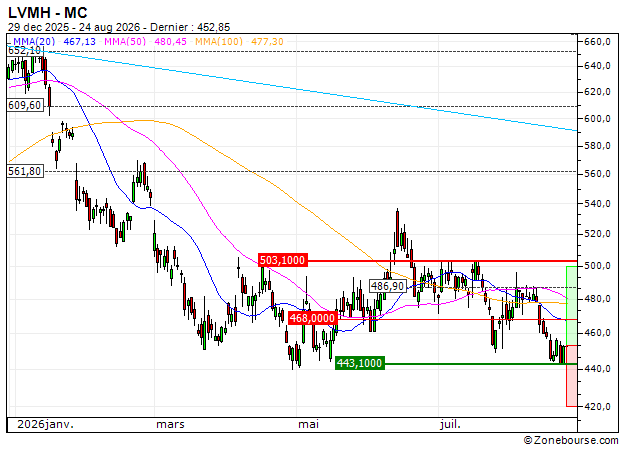
Task: Click the 600,0 axis value
Action: (x=597, y=119)
